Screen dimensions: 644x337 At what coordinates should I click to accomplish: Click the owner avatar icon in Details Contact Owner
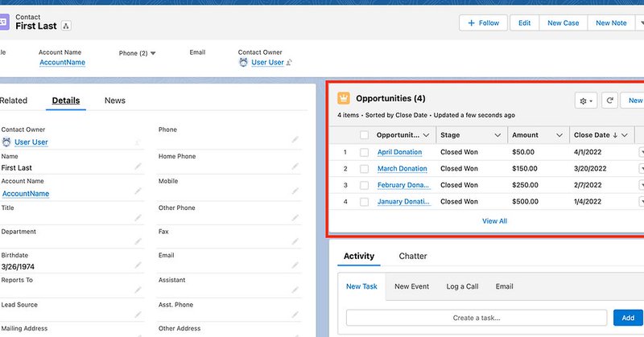pyautogui.click(x=6, y=142)
